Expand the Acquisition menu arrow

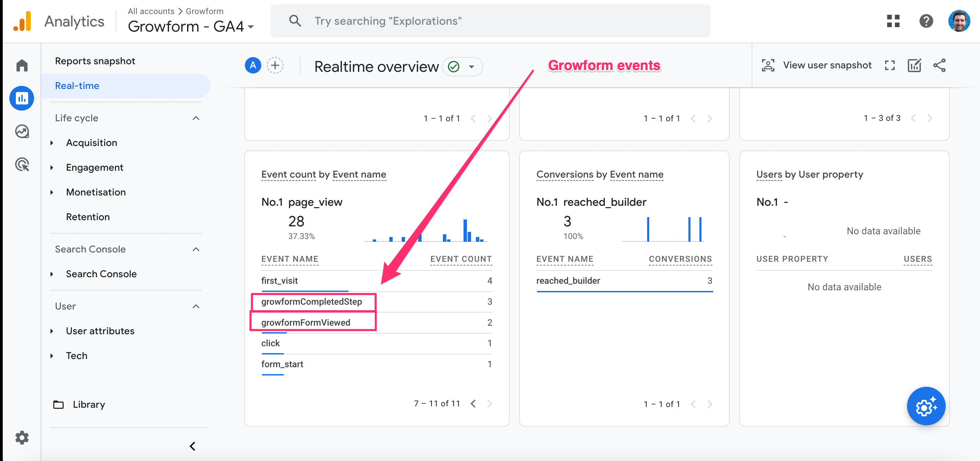pos(52,143)
